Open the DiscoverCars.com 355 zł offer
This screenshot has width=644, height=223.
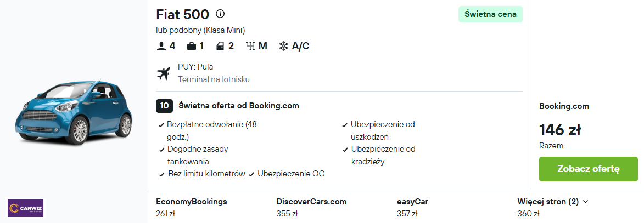(x=311, y=208)
